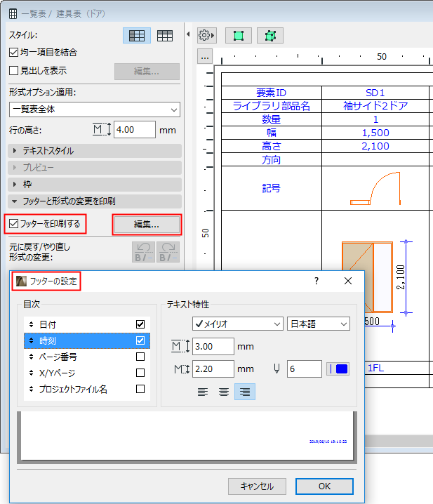
Task: Select the second table style icon
Action: tap(165, 35)
